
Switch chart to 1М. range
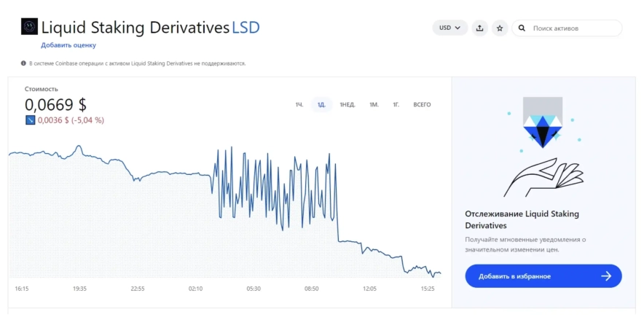(374, 105)
